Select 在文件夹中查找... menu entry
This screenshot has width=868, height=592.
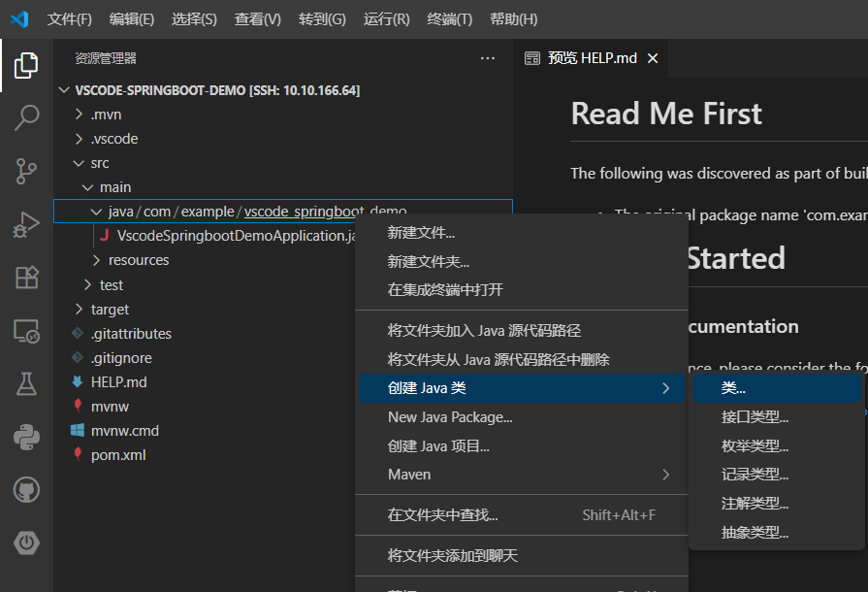tap(522, 515)
